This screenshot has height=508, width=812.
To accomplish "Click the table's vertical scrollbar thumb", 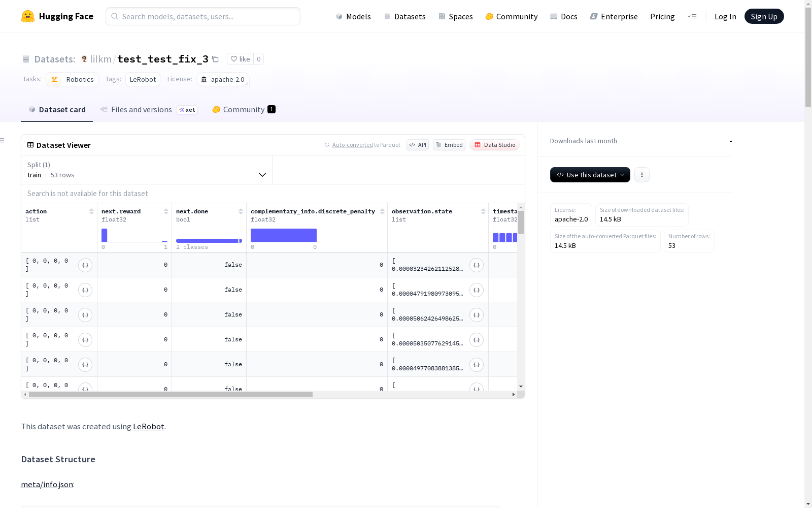I will (521, 222).
